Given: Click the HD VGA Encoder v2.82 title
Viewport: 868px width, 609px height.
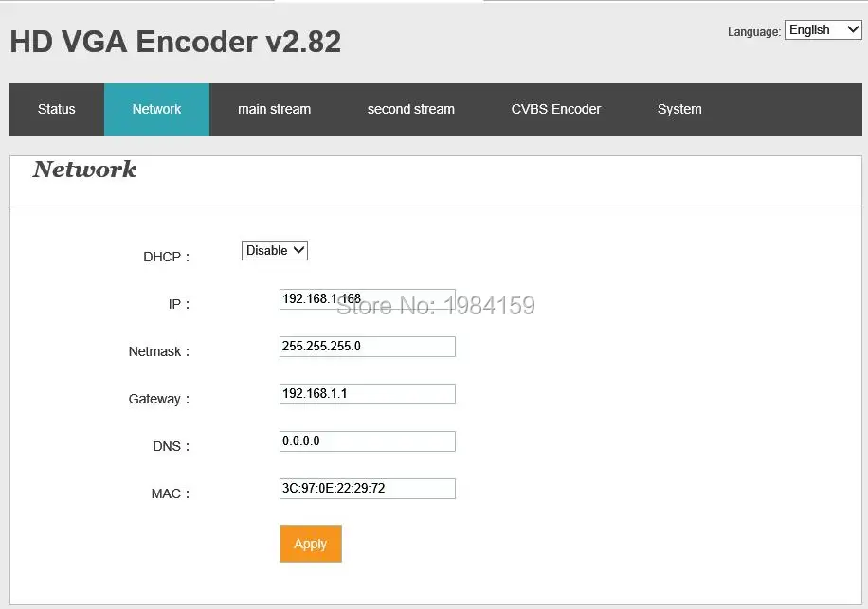Looking at the screenshot, I should (x=175, y=42).
